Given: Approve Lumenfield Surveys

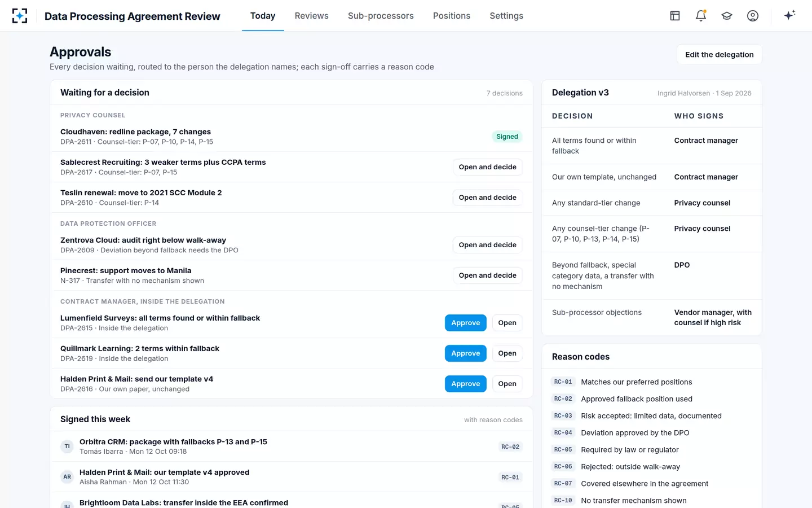Looking at the screenshot, I should [466, 323].
